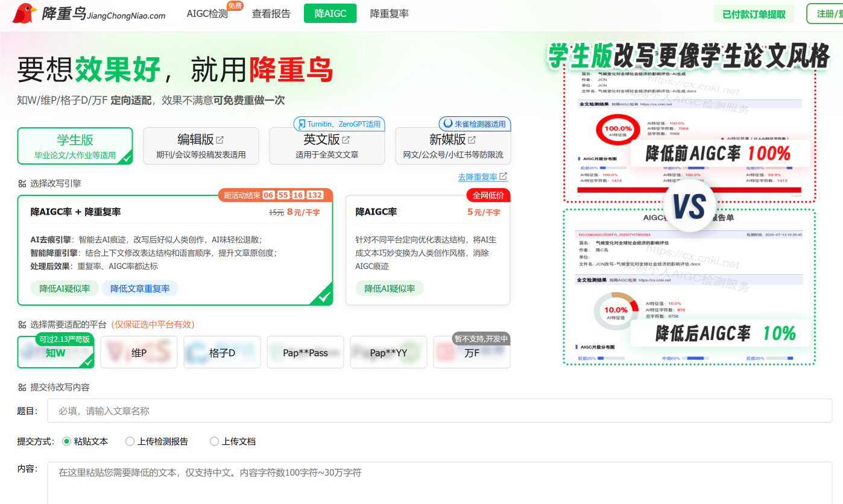
Task: Open the AIGC检测 nav item
Action: tap(207, 14)
